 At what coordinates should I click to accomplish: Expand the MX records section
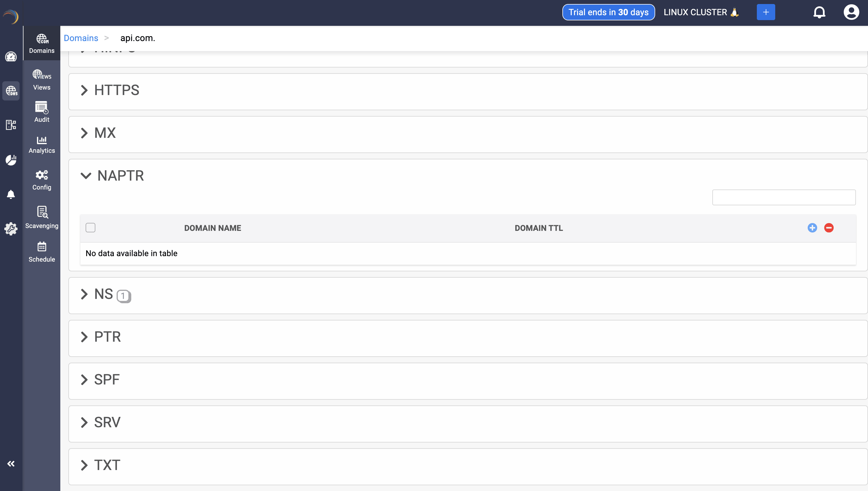pyautogui.click(x=84, y=133)
